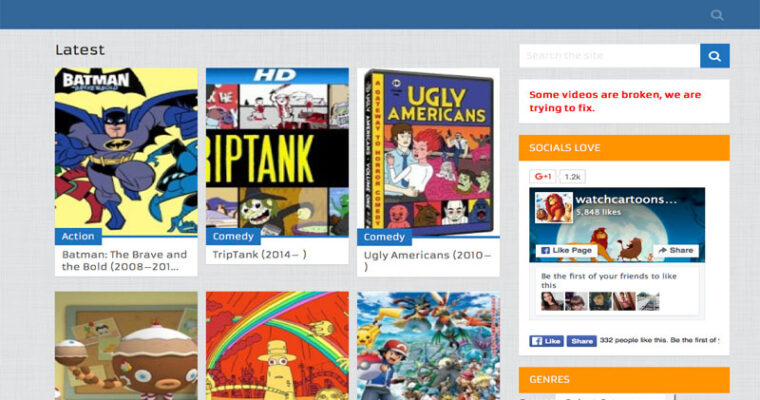Click the search magnifier in top bar
Image resolution: width=760 pixels, height=400 pixels.
click(717, 15)
